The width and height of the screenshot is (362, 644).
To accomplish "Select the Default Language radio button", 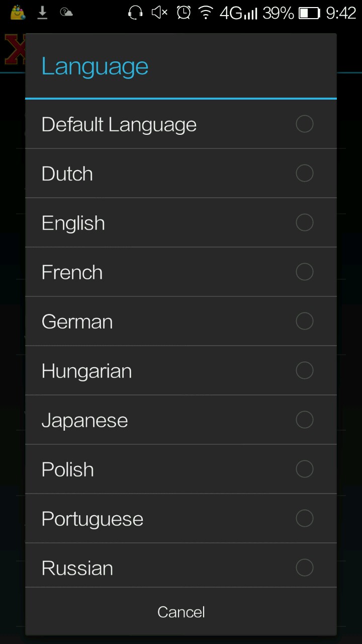I will [x=304, y=124].
